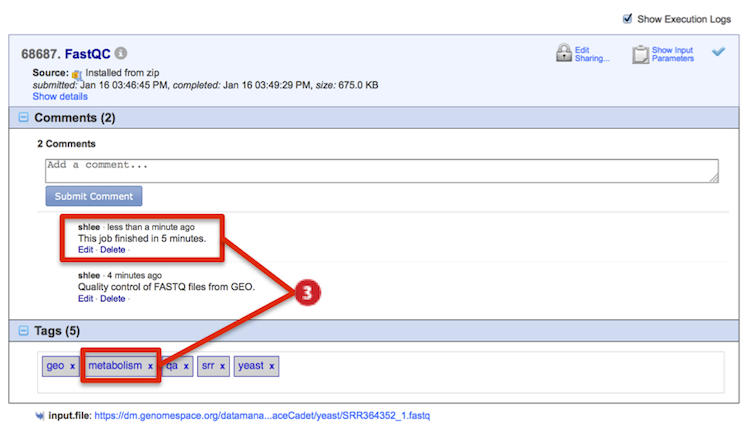Click the '2 Comments' count text
Viewport: 750px width, 429px height.
[66, 144]
